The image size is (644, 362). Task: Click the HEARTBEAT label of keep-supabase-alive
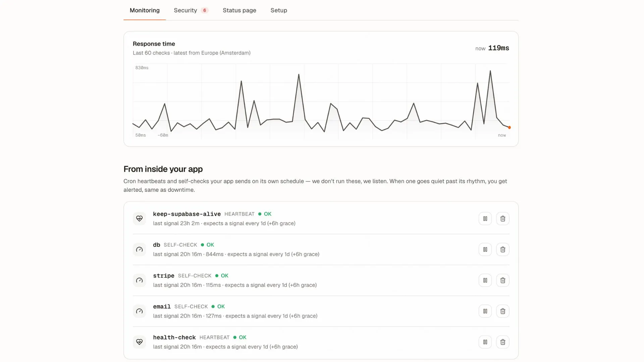click(x=239, y=214)
